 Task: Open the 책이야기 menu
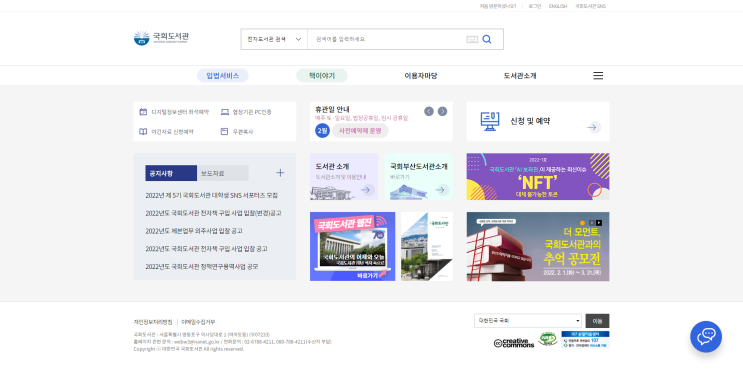tap(322, 76)
